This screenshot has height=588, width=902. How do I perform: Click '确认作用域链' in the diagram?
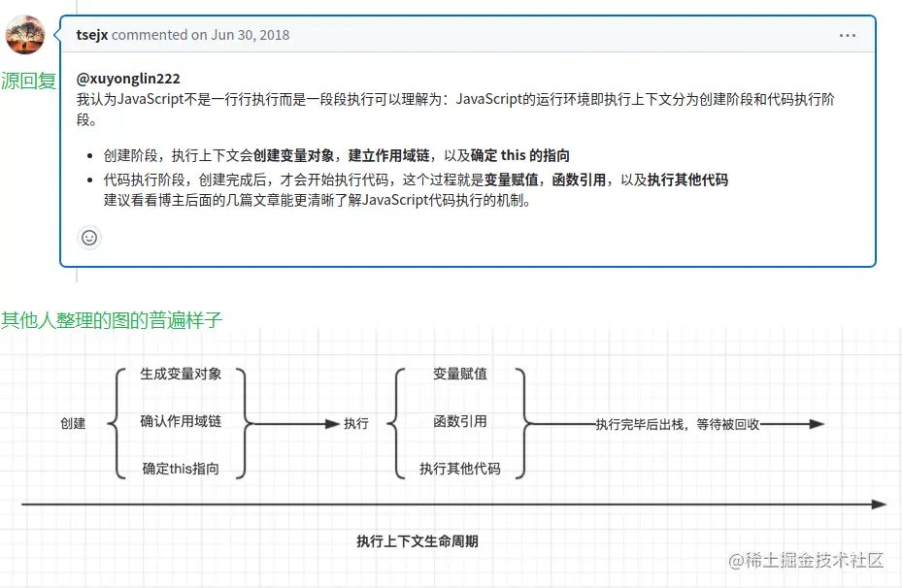pyautogui.click(x=181, y=421)
